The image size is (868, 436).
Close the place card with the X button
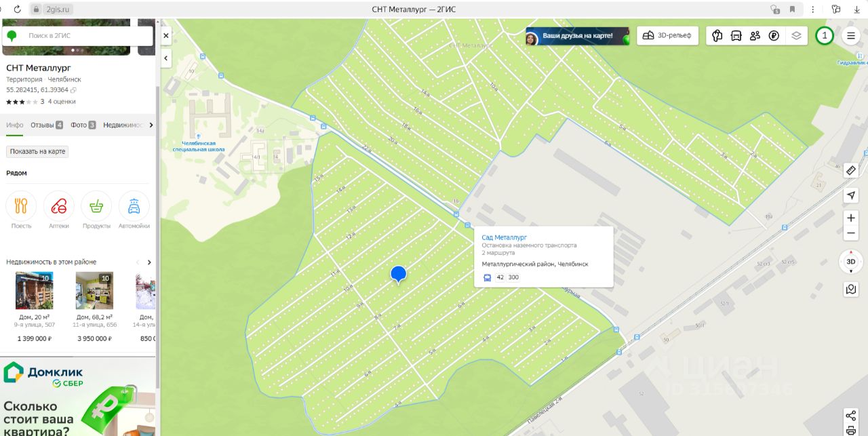click(166, 35)
